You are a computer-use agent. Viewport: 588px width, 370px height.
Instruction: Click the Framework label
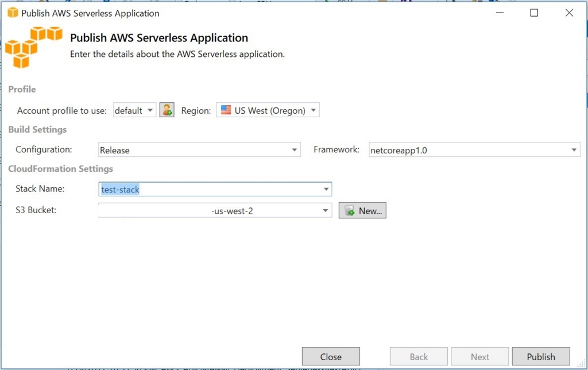point(336,149)
